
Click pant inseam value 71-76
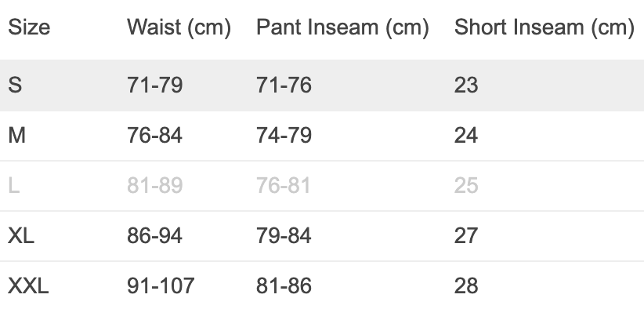point(284,85)
